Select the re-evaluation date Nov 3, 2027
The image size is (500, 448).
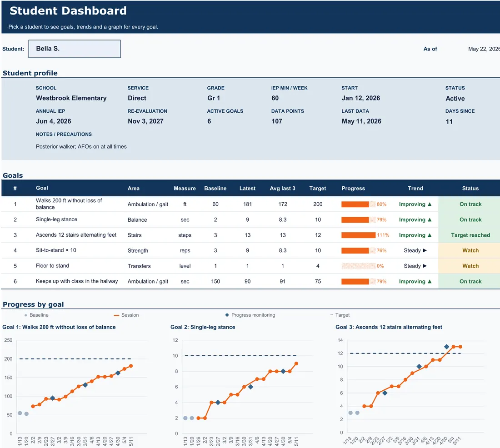(145, 121)
